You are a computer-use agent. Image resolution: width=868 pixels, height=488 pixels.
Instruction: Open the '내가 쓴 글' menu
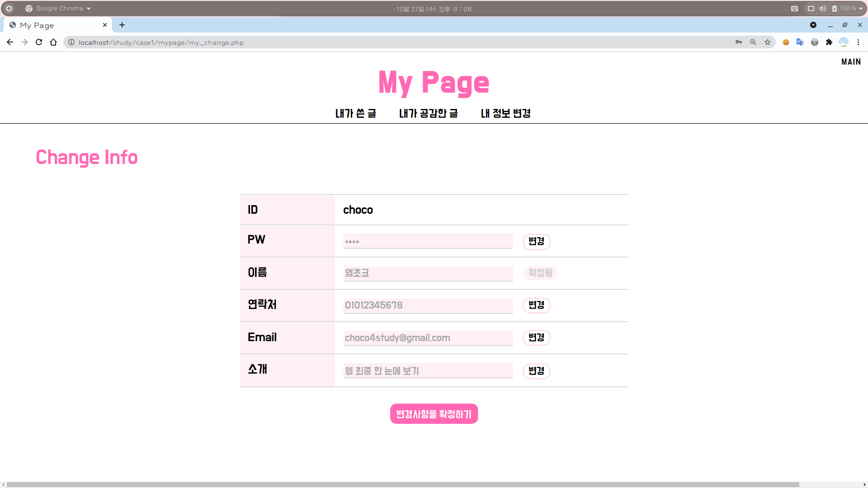[356, 113]
